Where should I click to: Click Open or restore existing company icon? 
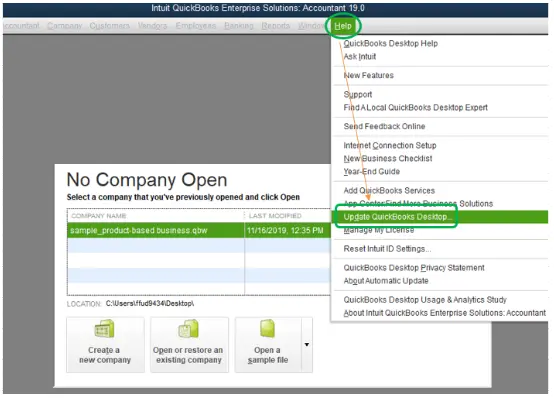pos(189,344)
